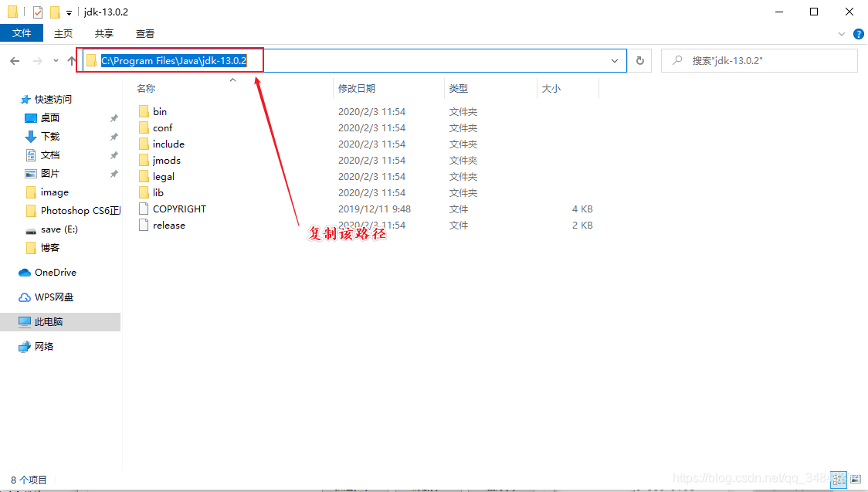Open the help question mark icon

859,34
